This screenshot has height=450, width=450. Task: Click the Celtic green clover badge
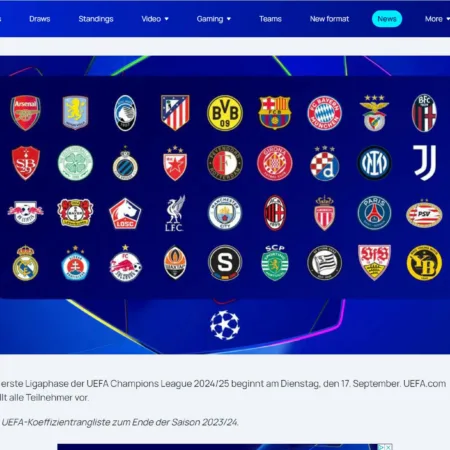point(75,163)
